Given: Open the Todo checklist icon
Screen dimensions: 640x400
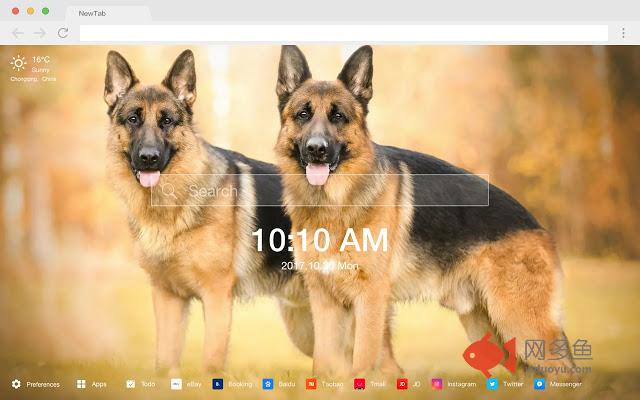Looking at the screenshot, I should (131, 384).
